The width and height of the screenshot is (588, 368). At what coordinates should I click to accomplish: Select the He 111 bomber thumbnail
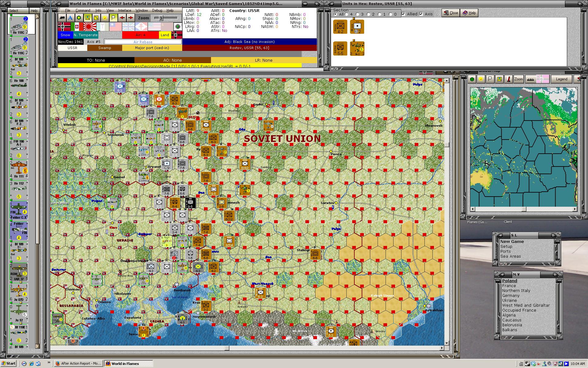tap(19, 169)
